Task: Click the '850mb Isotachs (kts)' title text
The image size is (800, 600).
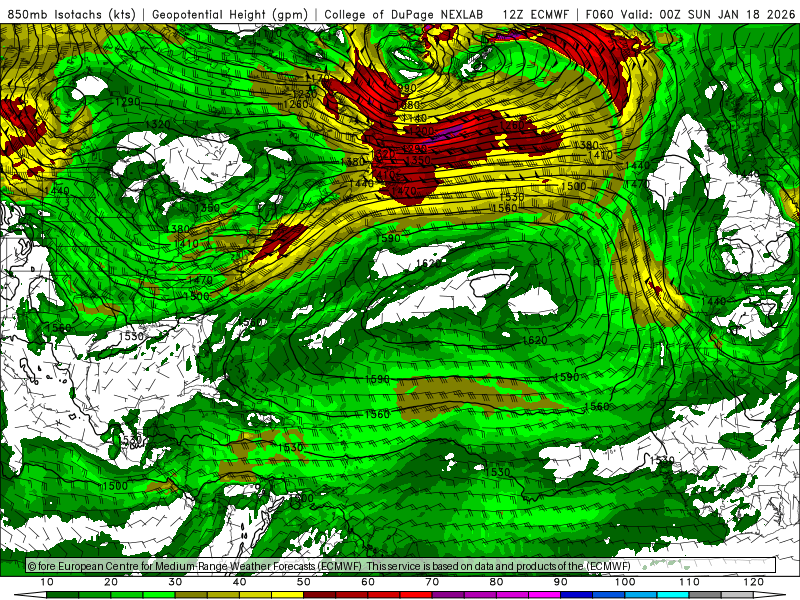Action: point(71,15)
